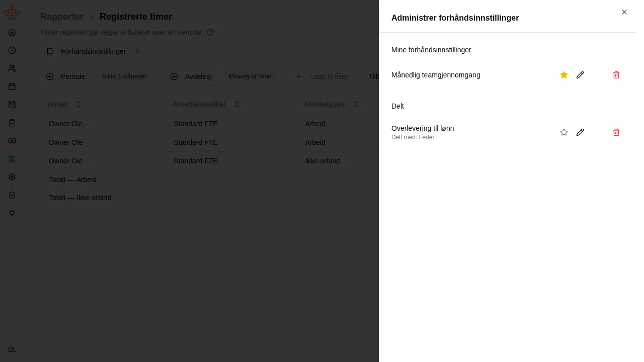Sort by the Aktivitetstype column

332,104
